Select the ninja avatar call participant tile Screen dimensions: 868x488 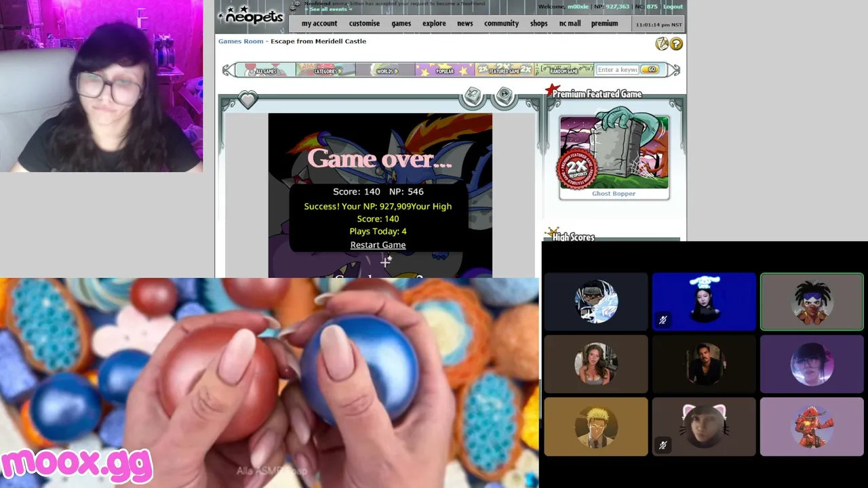[x=596, y=302]
